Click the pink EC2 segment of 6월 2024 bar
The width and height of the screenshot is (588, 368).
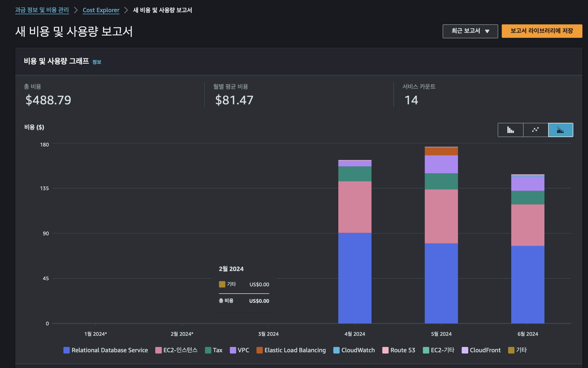click(x=528, y=225)
